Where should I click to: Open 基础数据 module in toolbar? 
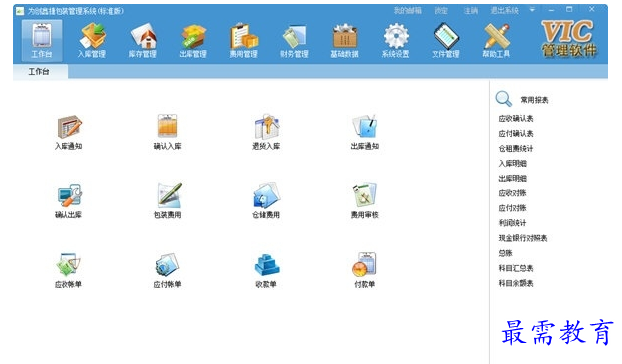tap(344, 41)
